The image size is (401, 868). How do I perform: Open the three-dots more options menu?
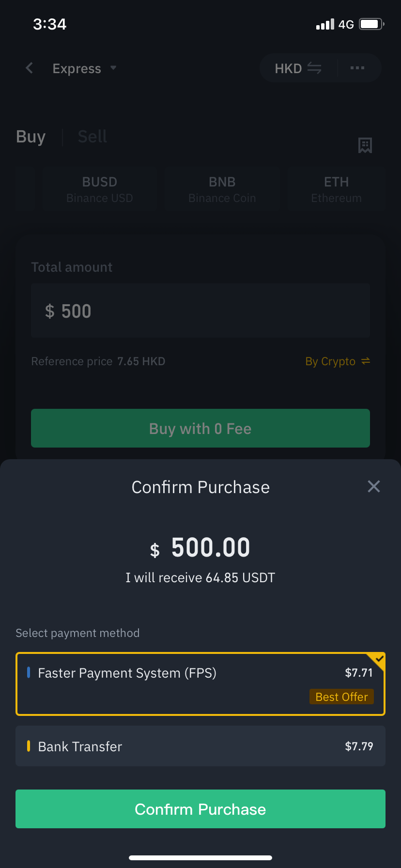tap(357, 68)
